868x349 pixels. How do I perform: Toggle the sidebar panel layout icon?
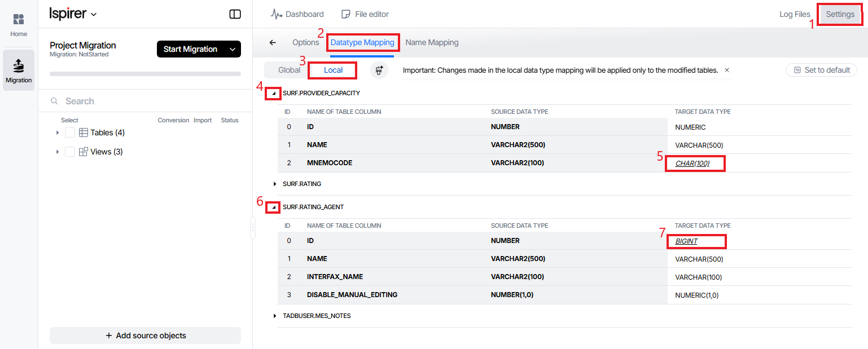click(x=235, y=14)
